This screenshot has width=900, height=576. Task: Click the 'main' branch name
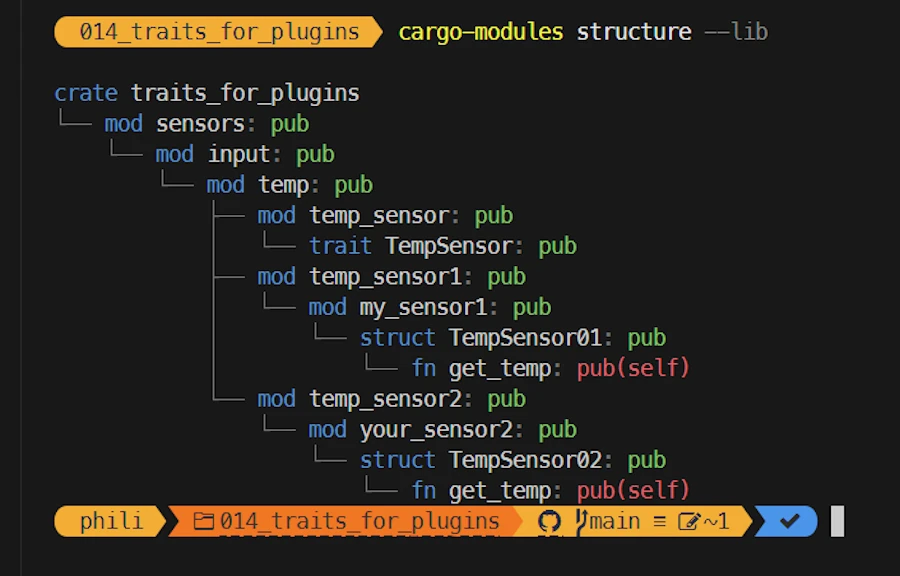coord(615,521)
